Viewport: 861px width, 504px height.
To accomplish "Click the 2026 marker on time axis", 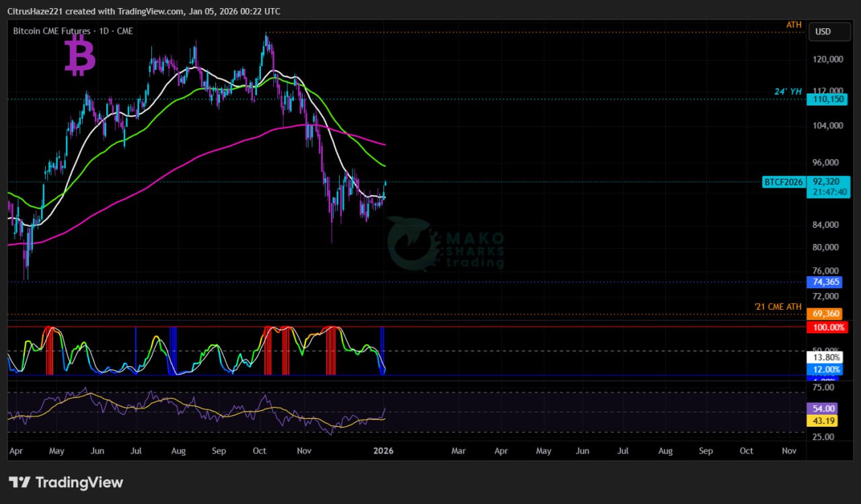I will tap(383, 451).
